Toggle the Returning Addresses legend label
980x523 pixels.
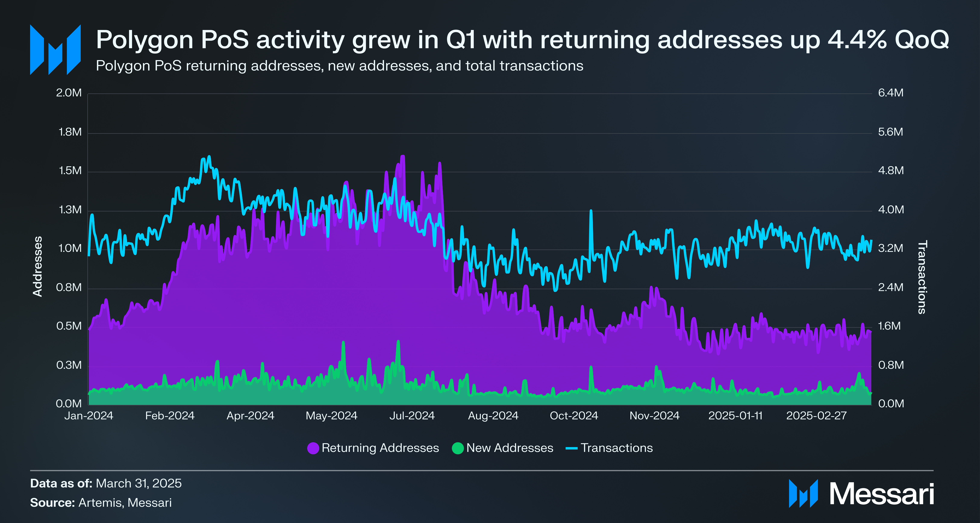(x=380, y=448)
